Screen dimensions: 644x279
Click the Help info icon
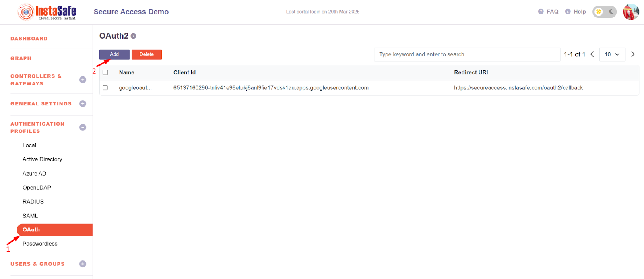click(x=568, y=12)
